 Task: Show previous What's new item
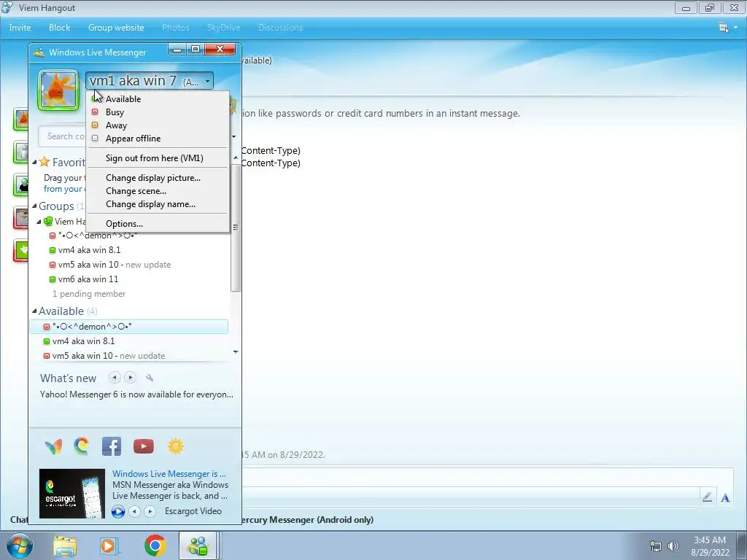(x=115, y=378)
